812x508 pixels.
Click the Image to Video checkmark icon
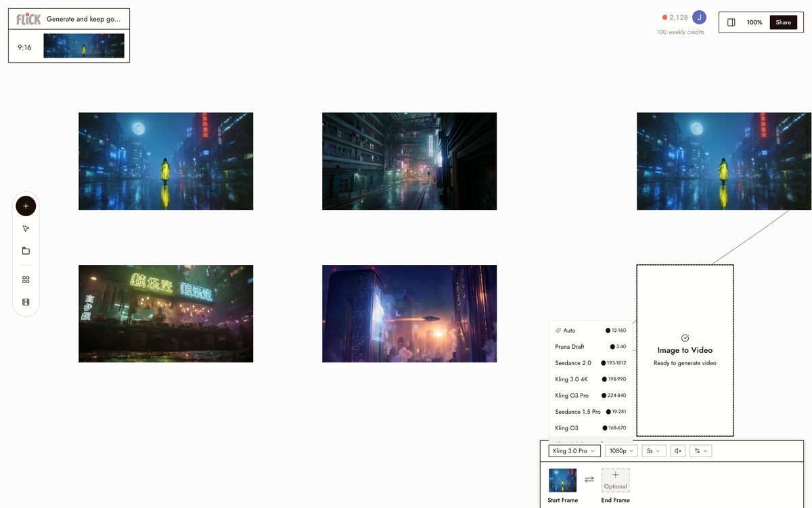pyautogui.click(x=685, y=338)
